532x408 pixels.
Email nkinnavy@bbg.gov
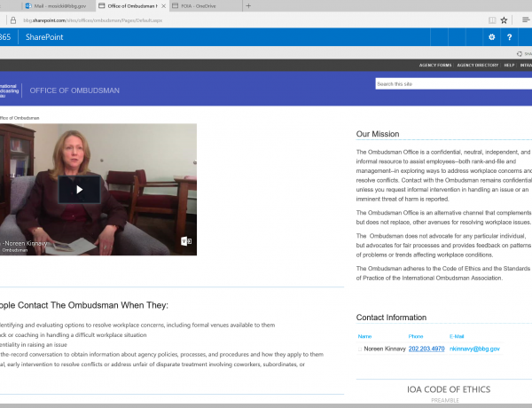[474, 349]
